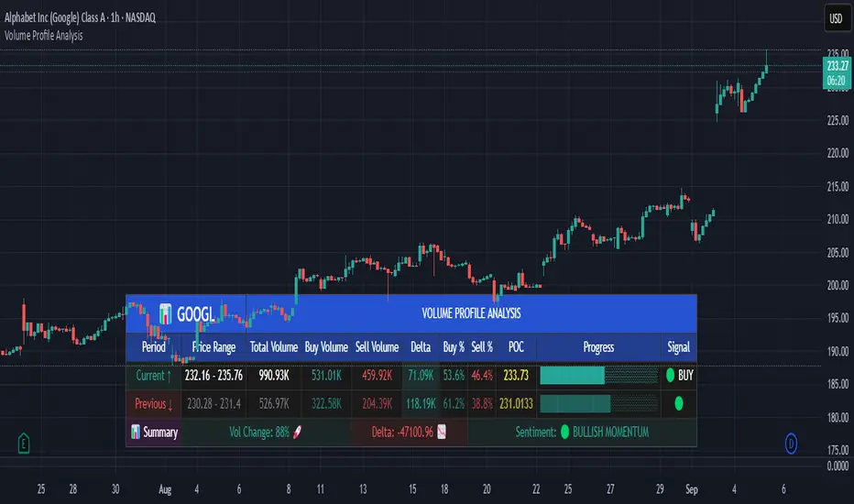The width and height of the screenshot is (854, 504).
Task: Click the Previous row progress bar
Action: (x=598, y=404)
